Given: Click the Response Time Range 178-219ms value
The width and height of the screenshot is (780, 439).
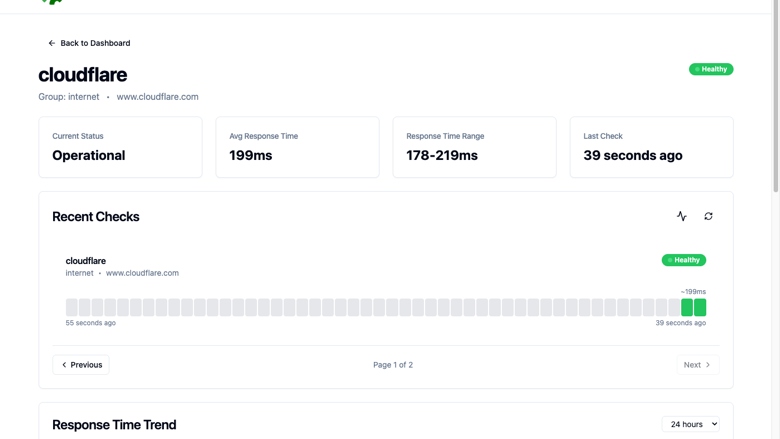Looking at the screenshot, I should tap(442, 156).
